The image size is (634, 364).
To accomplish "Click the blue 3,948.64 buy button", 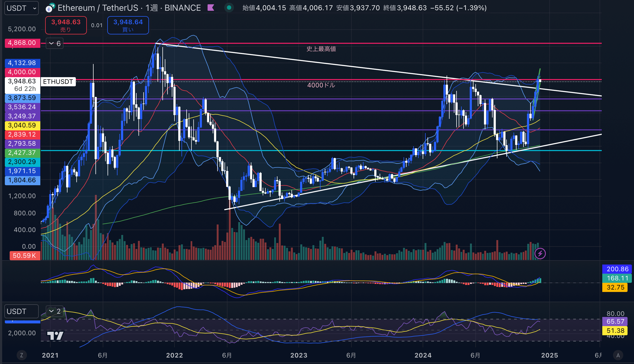I will (x=128, y=25).
